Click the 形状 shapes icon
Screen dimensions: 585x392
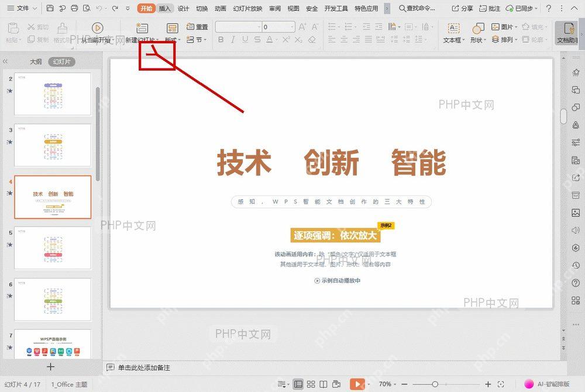[478, 28]
